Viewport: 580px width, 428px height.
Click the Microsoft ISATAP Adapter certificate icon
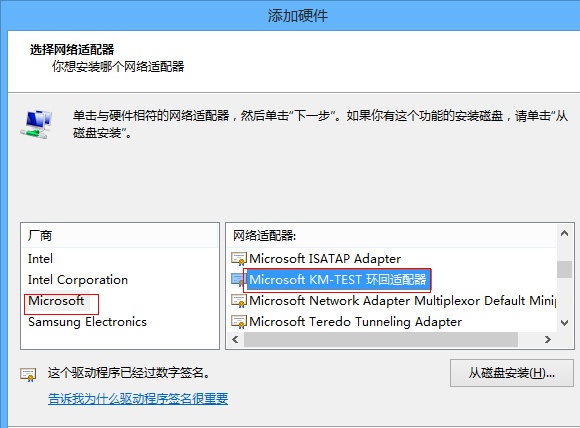tap(239, 259)
